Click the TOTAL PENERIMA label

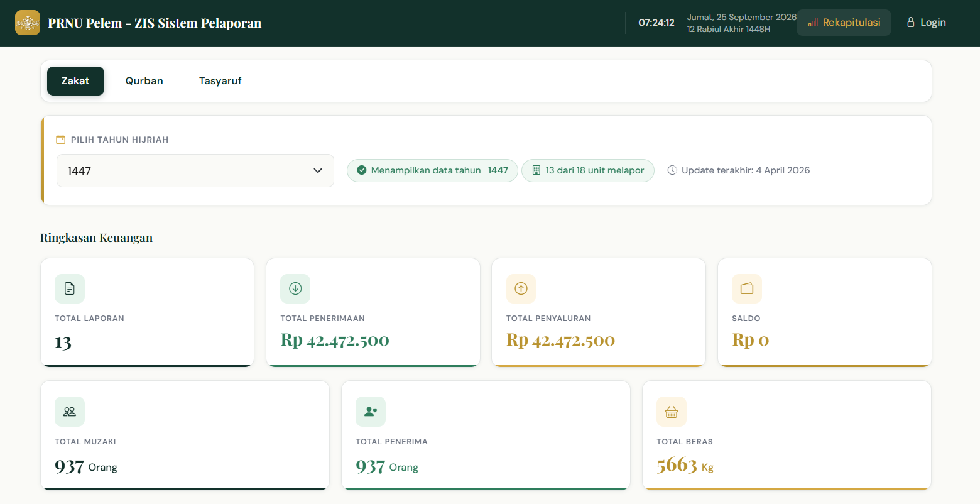pos(391,442)
